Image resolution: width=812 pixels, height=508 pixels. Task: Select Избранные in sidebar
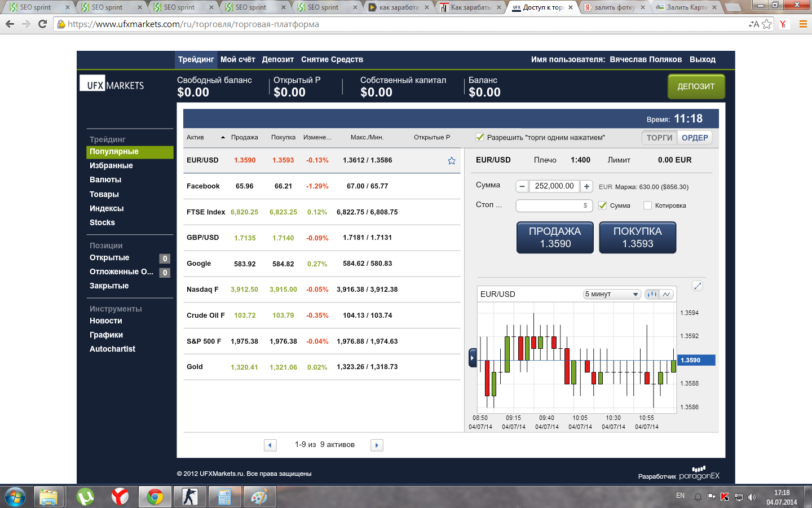(111, 165)
